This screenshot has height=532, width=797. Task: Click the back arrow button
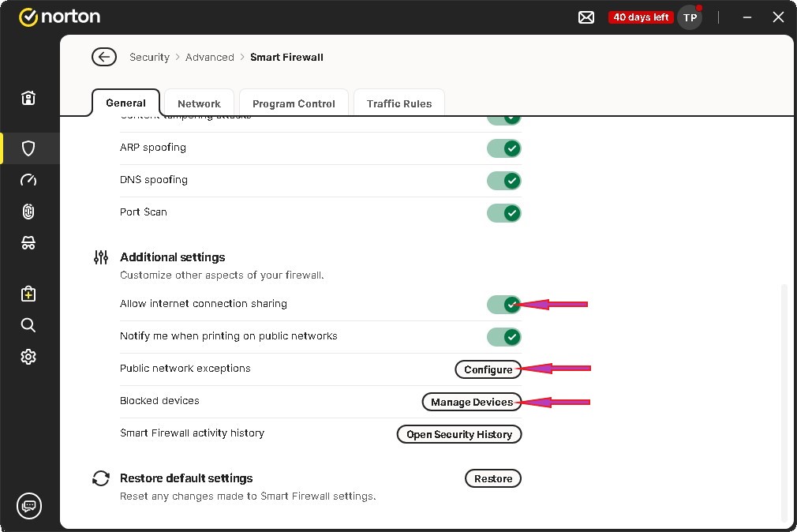point(103,57)
